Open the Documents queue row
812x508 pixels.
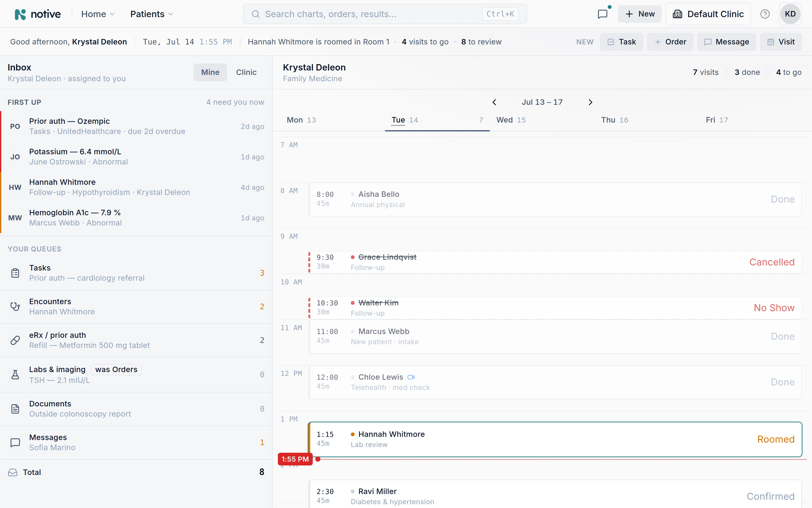tap(136, 409)
